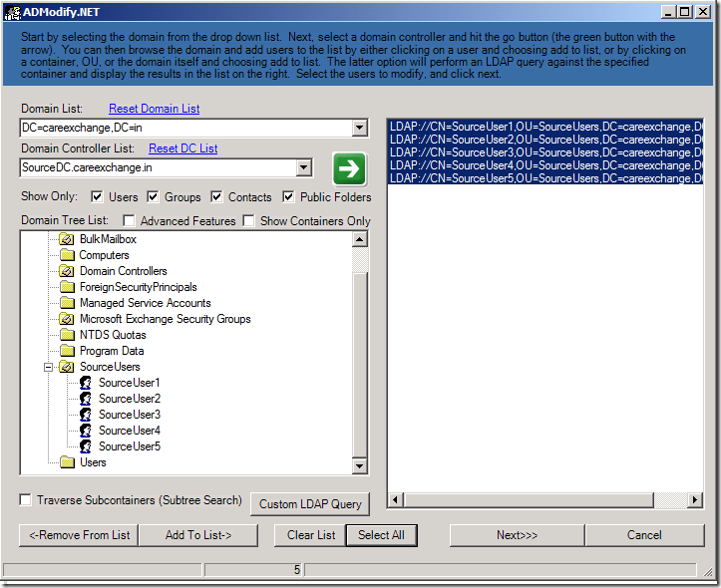Viewport: 721px width, 588px height.
Task: Click the ADModify.NET title bar app icon
Action: pos(12,12)
